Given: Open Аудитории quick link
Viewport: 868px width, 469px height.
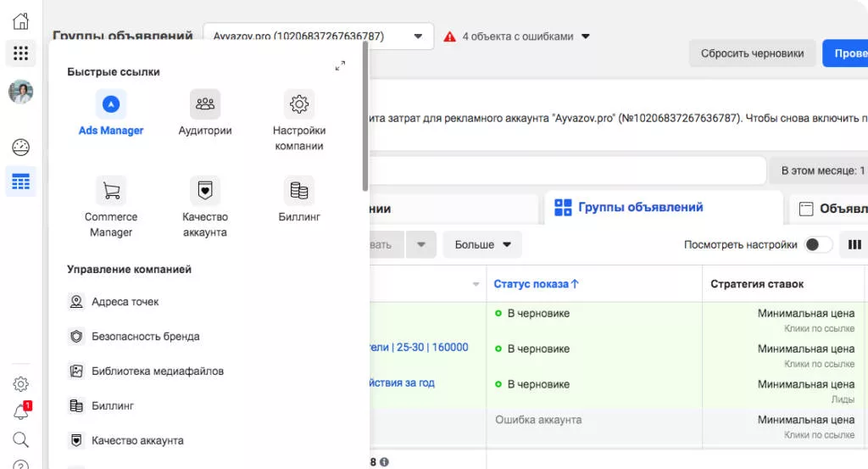Looking at the screenshot, I should click(205, 113).
